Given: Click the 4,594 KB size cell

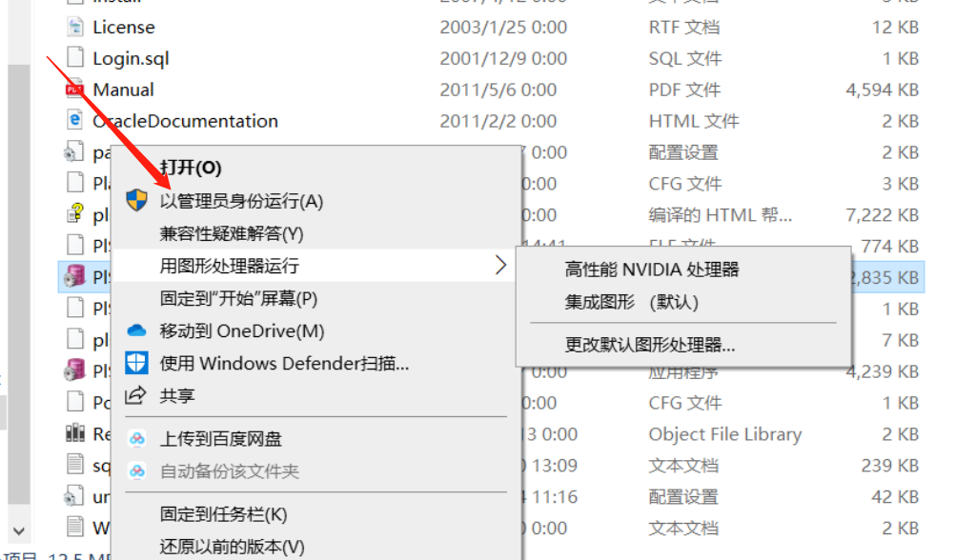Looking at the screenshot, I should coord(882,90).
